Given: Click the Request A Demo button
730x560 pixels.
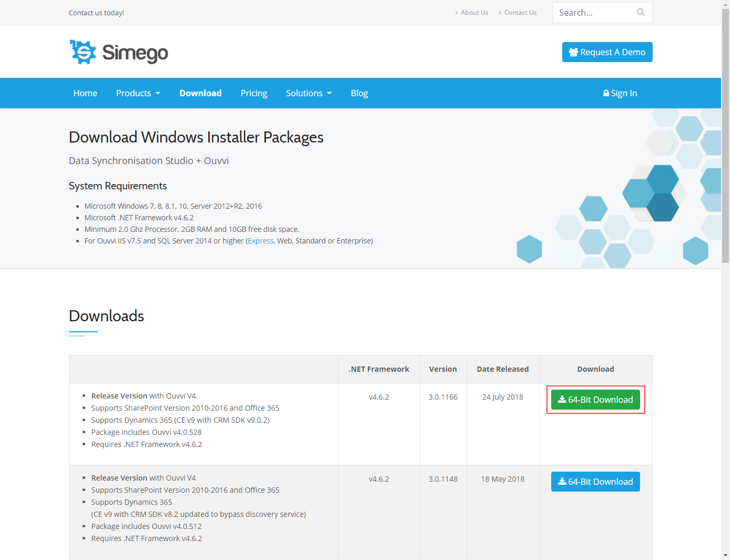Looking at the screenshot, I should click(x=607, y=52).
